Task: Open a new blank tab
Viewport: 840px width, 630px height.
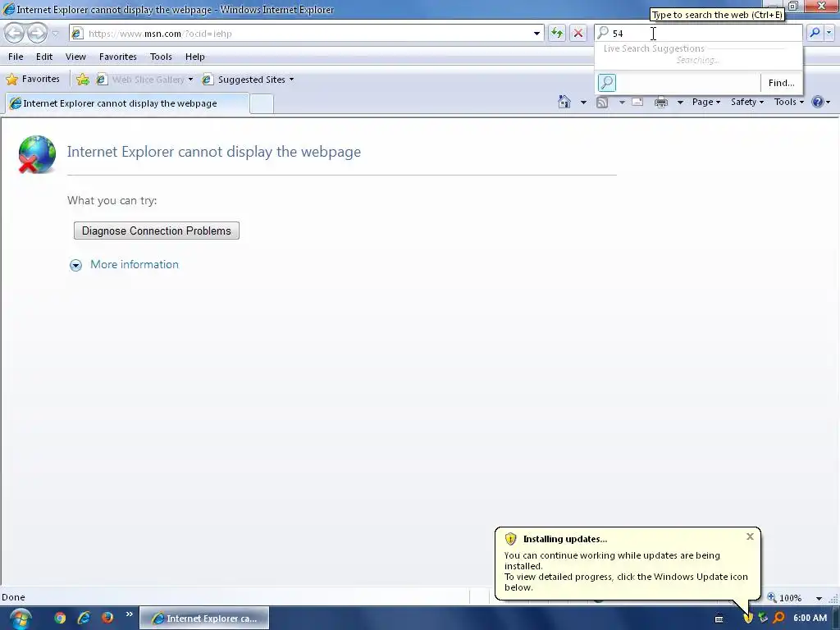Action: pyautogui.click(x=262, y=103)
